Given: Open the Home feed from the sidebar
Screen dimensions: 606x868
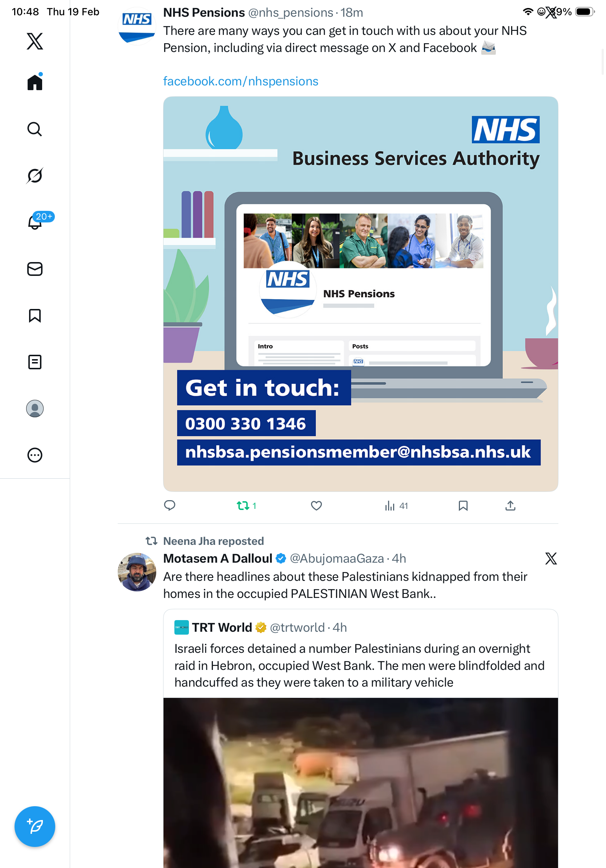Looking at the screenshot, I should (35, 82).
